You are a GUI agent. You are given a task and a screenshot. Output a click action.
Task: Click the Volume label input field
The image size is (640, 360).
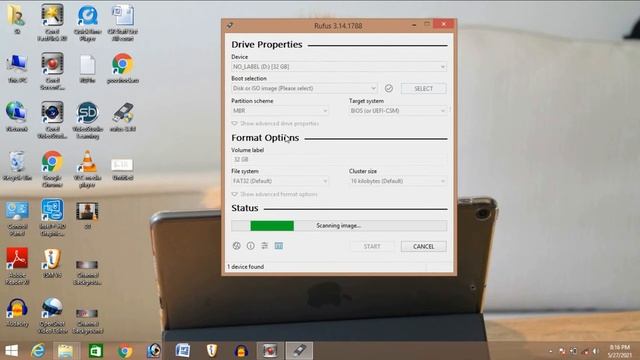click(x=339, y=160)
